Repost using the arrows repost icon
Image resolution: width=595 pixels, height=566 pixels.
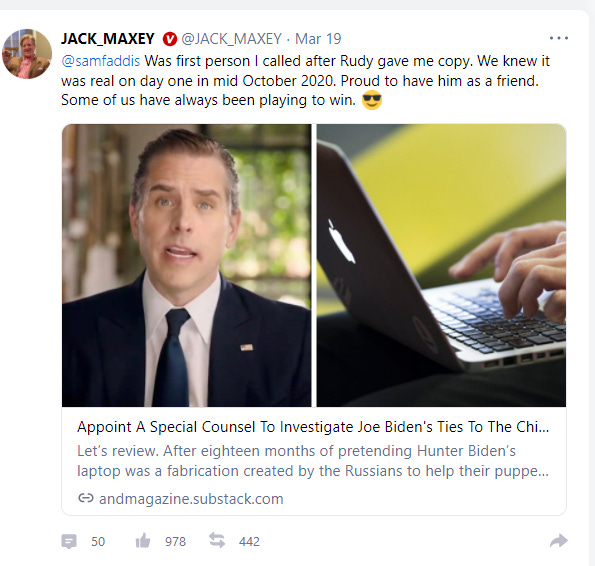point(217,540)
